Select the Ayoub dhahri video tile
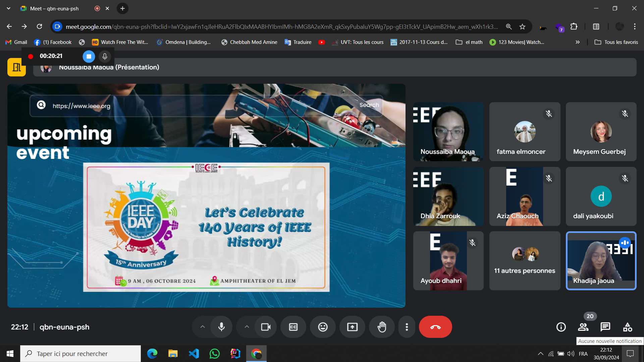Screen dimensions: 644x362 click(x=448, y=261)
